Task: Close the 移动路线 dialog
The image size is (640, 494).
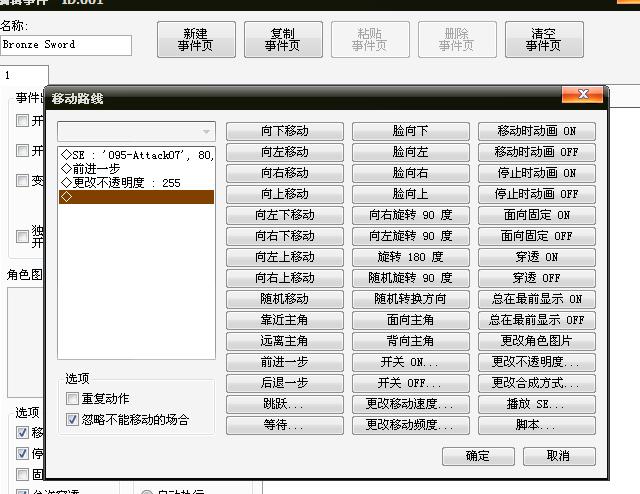Action: [x=582, y=94]
